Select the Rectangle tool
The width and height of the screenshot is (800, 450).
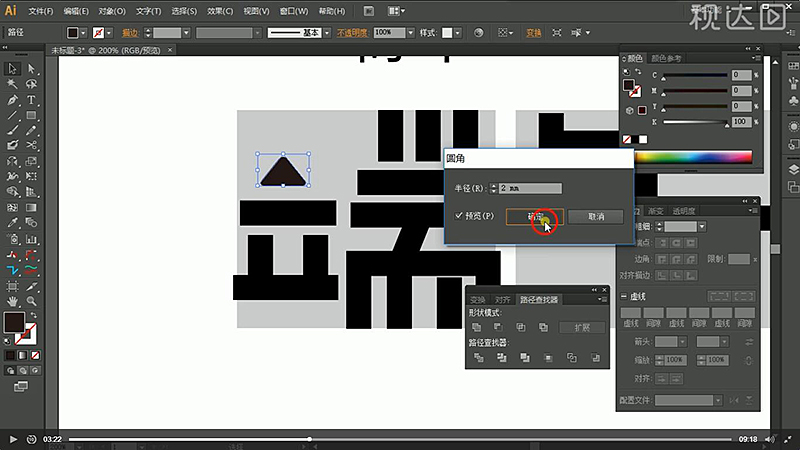tap(31, 115)
